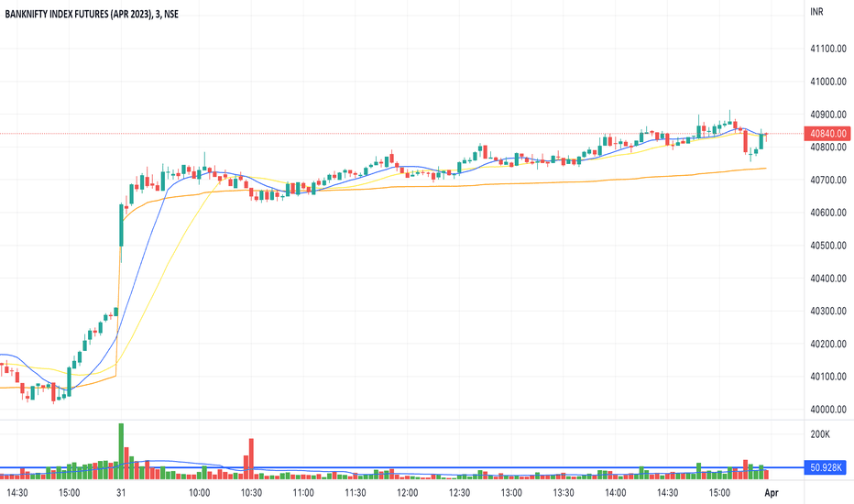Click the first 15:00 time axis label

(69, 493)
